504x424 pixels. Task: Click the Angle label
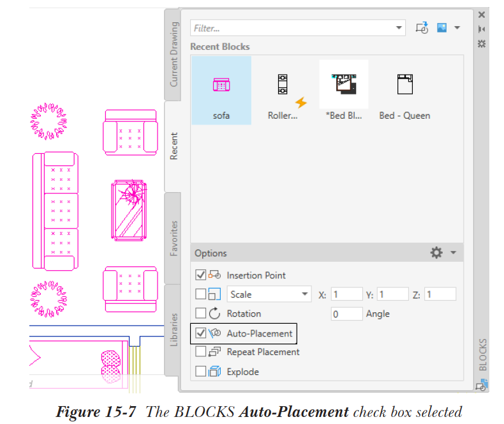tap(378, 314)
